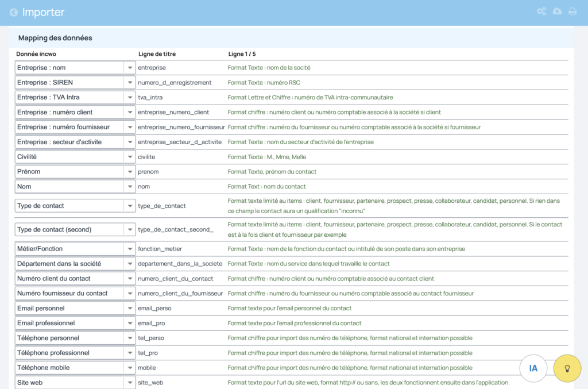
Task: Select the 'departement_dans_la_societe' title cell
Action: point(180,264)
